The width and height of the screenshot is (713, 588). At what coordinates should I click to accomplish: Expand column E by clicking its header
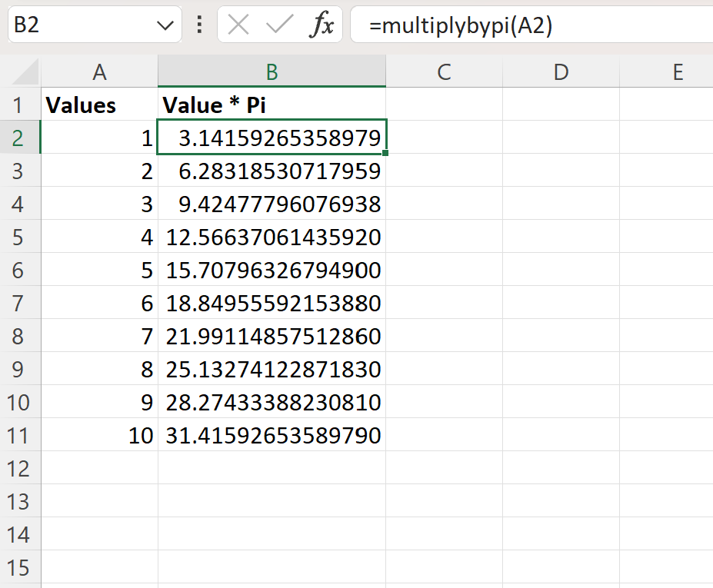tap(678, 71)
